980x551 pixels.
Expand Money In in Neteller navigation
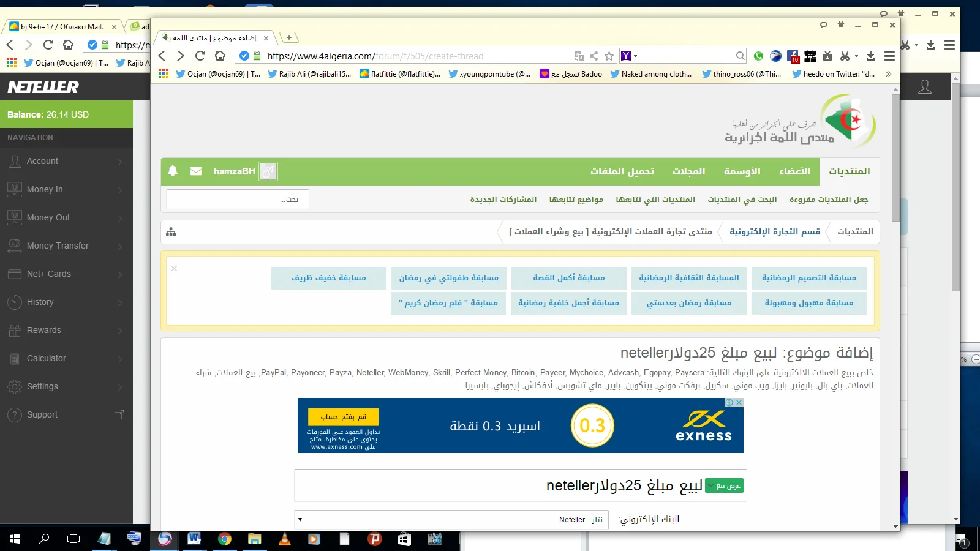tap(66, 189)
